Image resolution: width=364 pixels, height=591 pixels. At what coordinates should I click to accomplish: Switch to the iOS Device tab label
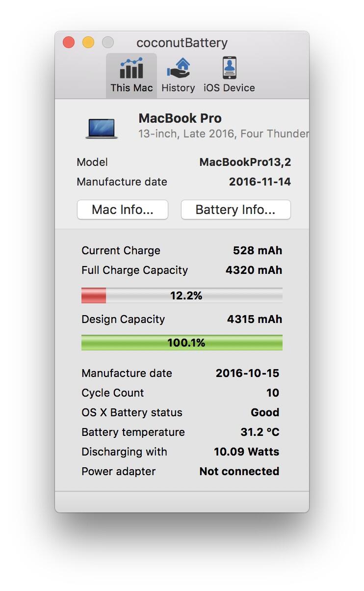tap(229, 88)
